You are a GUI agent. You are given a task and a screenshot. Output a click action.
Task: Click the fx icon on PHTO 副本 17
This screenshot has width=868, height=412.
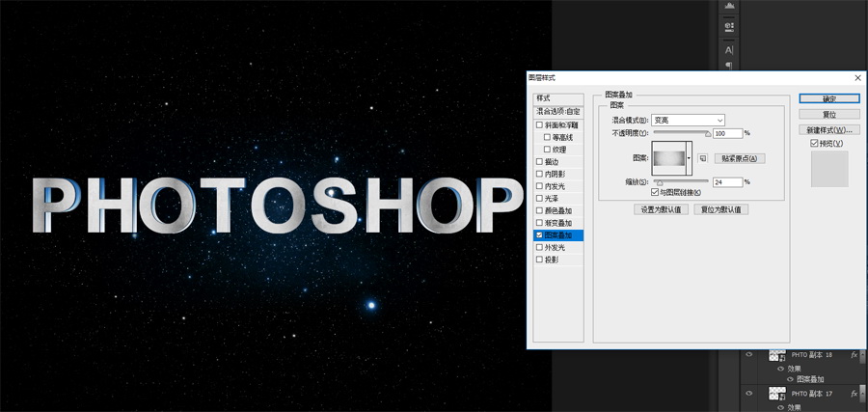point(854,393)
